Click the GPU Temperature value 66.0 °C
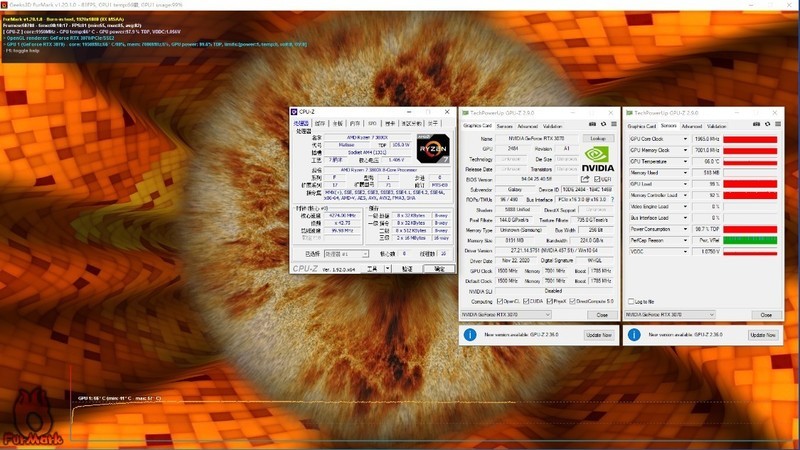Viewport: 800px width, 450px height. (707, 161)
